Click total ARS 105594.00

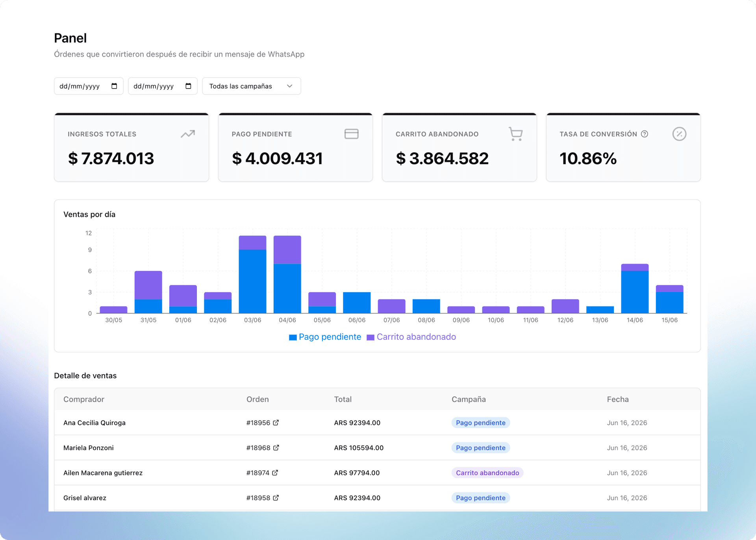(x=359, y=448)
